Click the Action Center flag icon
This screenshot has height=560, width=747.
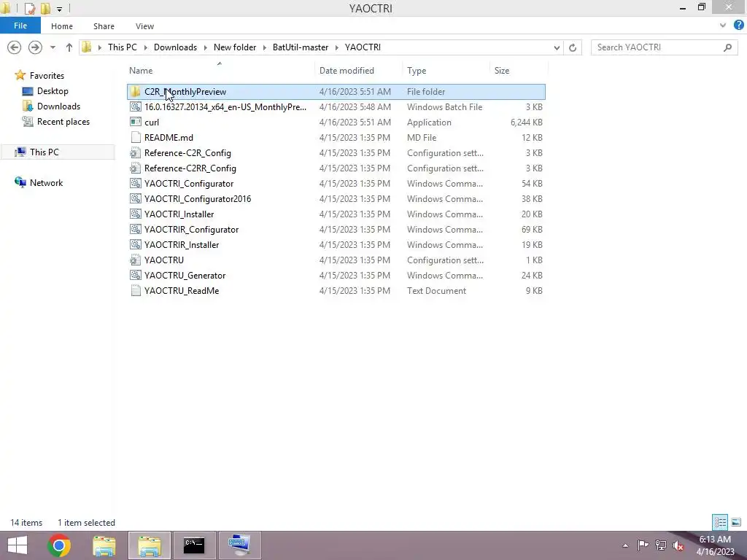[643, 545]
